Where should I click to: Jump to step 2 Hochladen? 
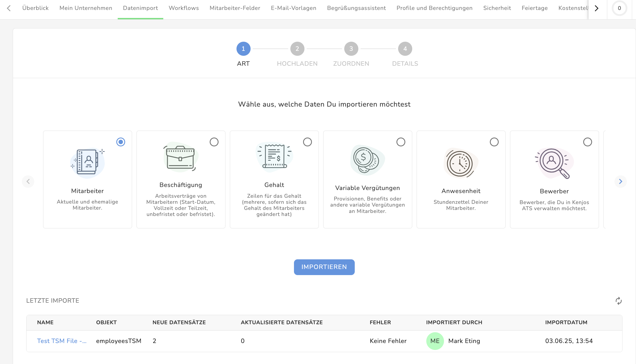pos(297,49)
